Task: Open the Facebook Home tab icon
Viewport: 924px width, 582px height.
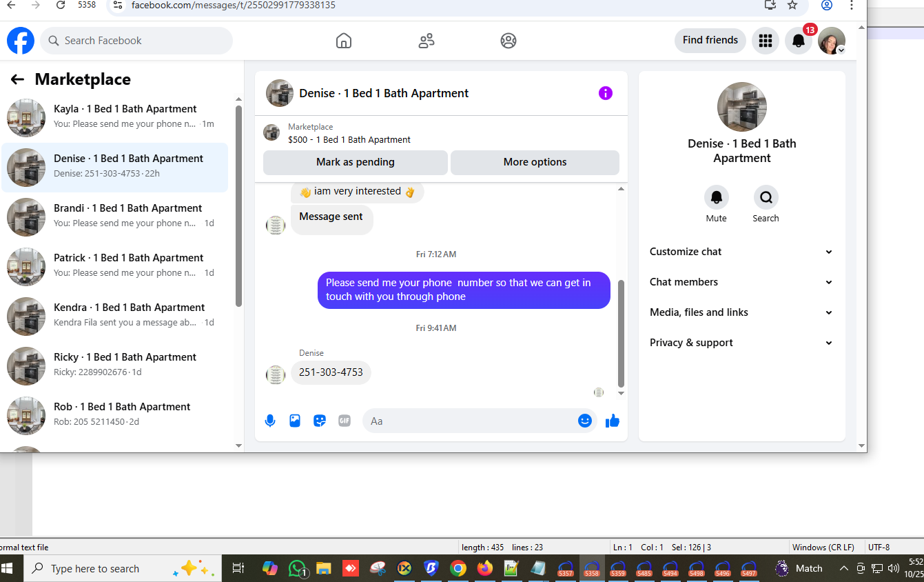Action: click(344, 41)
